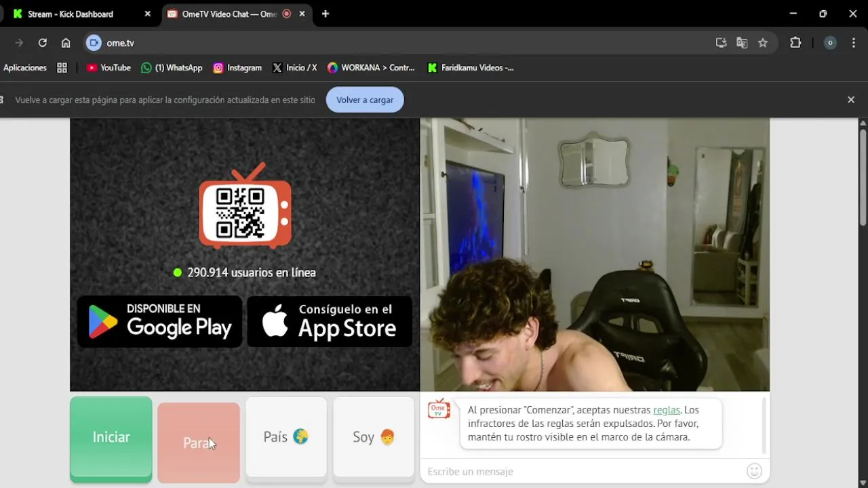Click the Parar button
The height and width of the screenshot is (488, 868).
pyautogui.click(x=199, y=443)
